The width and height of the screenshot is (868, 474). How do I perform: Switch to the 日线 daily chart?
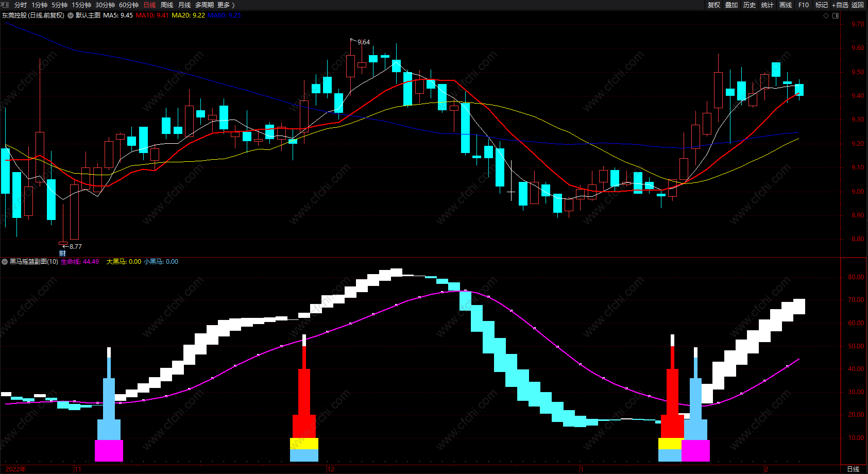coord(149,5)
